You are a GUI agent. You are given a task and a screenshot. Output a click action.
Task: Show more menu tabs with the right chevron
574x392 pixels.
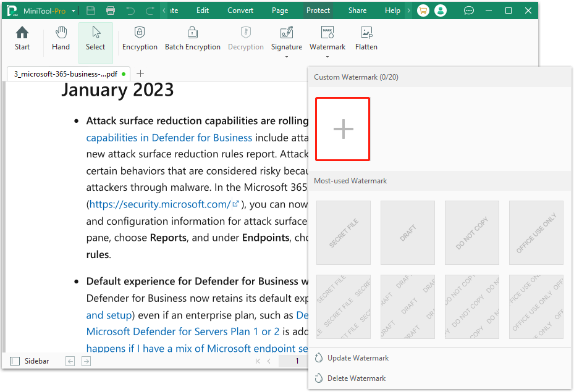408,10
